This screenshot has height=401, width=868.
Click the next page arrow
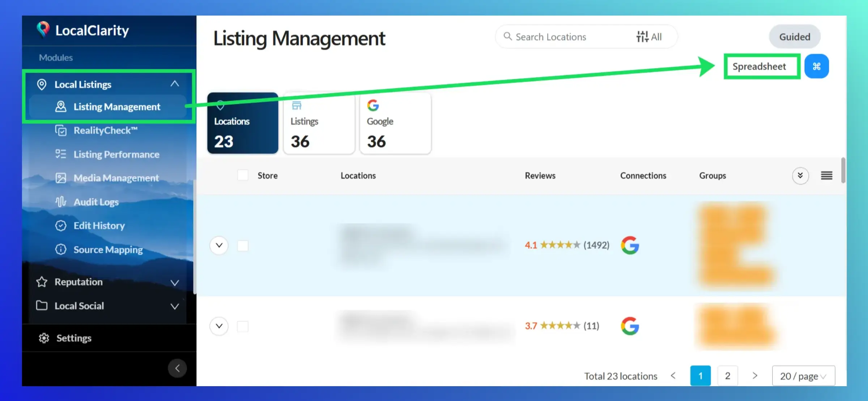[x=755, y=376]
